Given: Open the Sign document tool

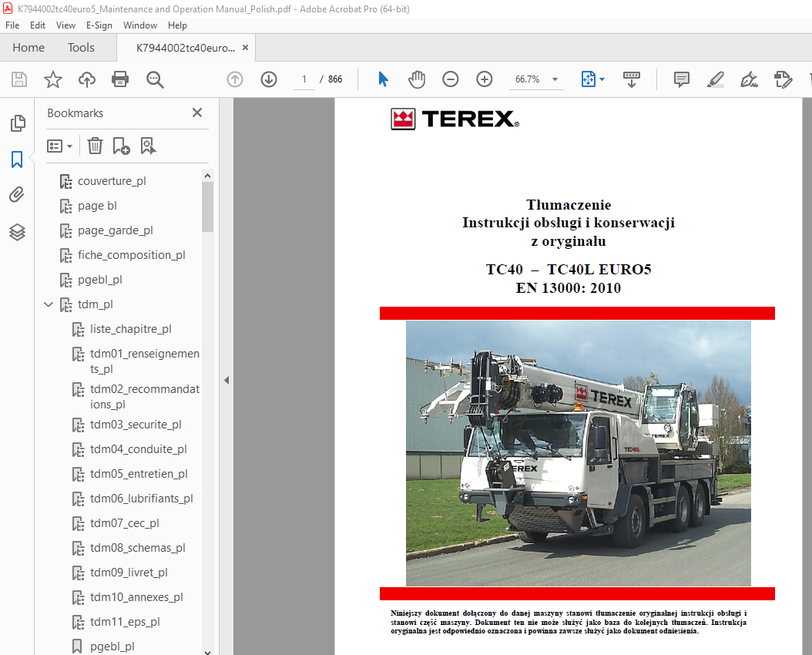Looking at the screenshot, I should [x=749, y=79].
